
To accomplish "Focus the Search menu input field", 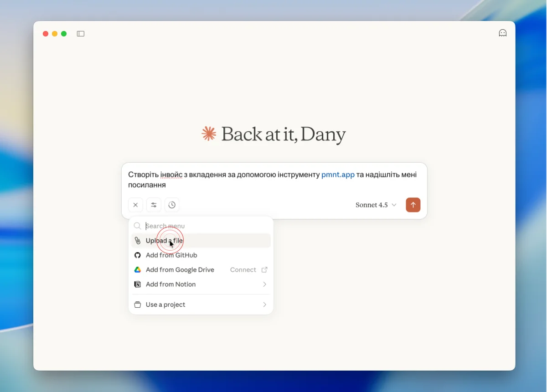I will pos(205,226).
